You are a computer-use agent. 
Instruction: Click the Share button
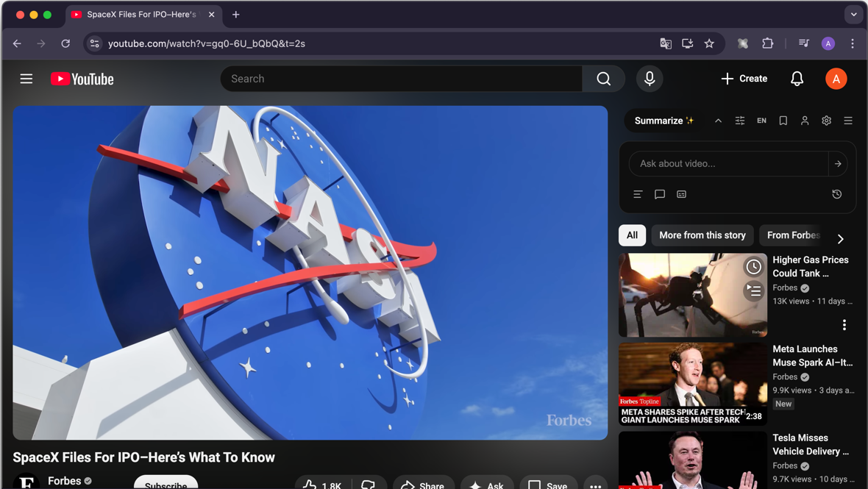coord(423,483)
